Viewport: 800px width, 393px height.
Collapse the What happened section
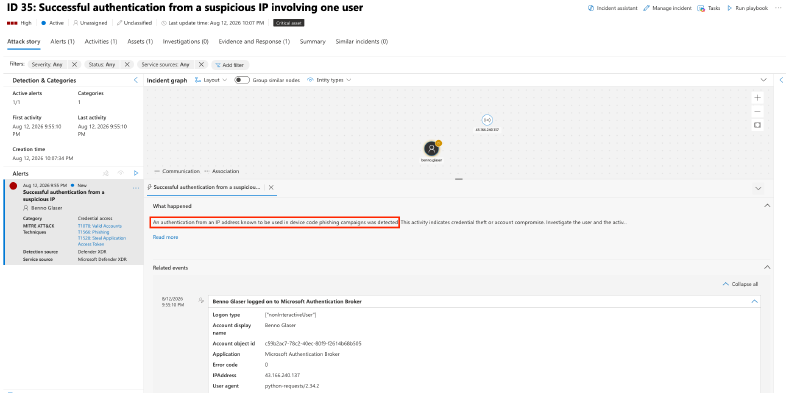tap(766, 206)
